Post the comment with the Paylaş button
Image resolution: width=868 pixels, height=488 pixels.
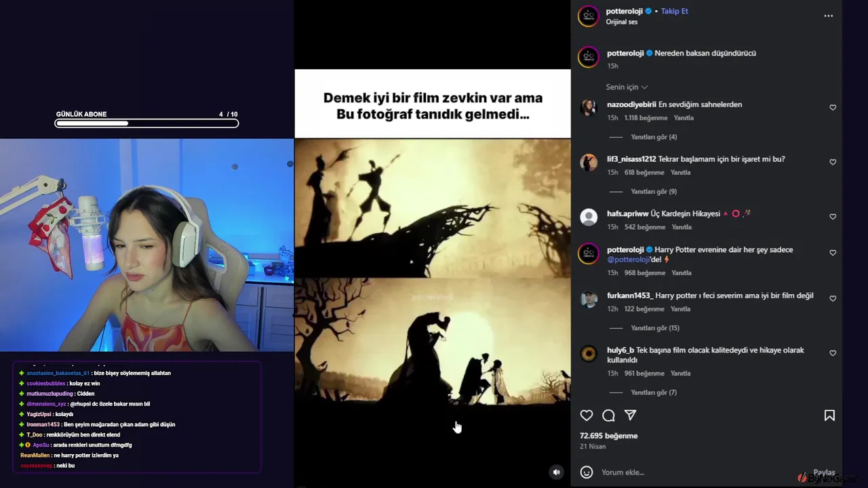[x=824, y=472]
